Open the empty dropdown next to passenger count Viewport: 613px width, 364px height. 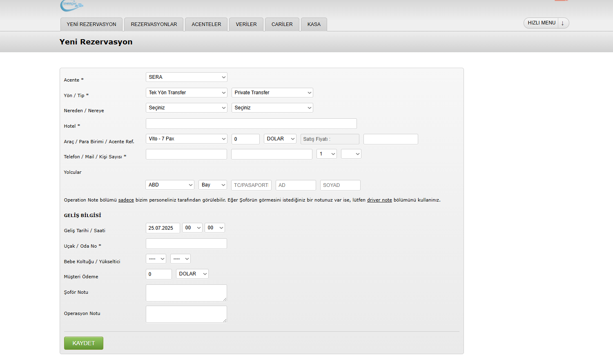[x=351, y=154]
